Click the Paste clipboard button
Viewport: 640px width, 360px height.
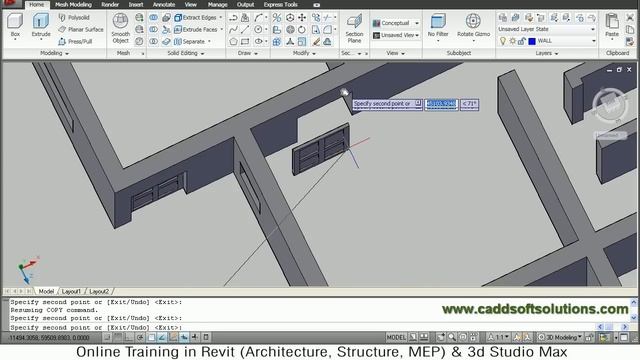click(x=611, y=25)
